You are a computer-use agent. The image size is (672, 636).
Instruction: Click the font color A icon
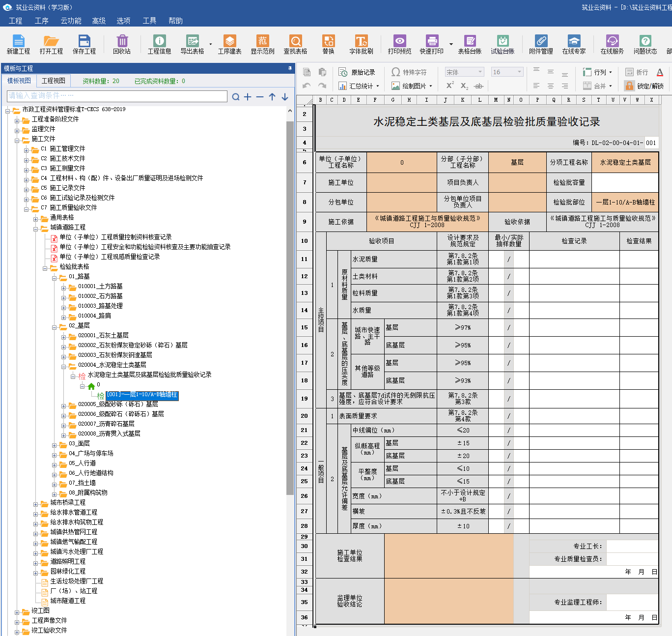pos(660,72)
